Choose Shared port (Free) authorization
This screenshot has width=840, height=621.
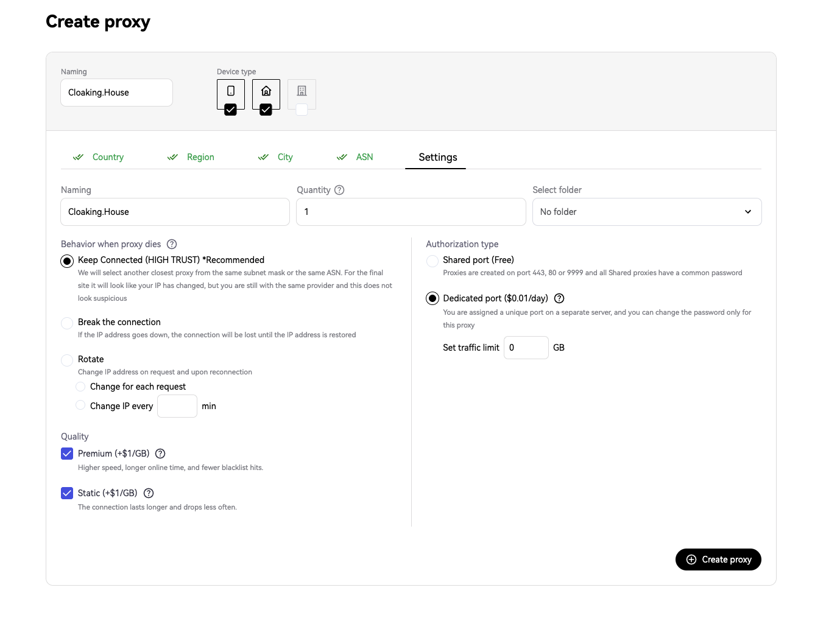(x=432, y=261)
